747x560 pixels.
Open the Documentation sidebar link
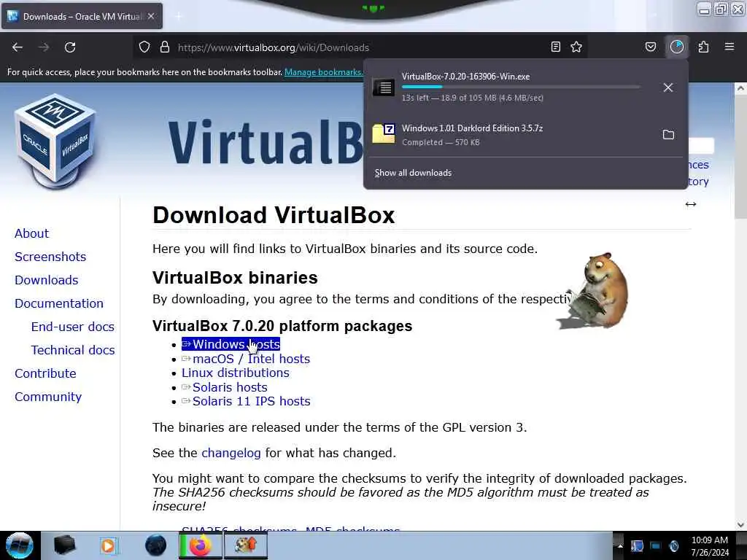59,303
